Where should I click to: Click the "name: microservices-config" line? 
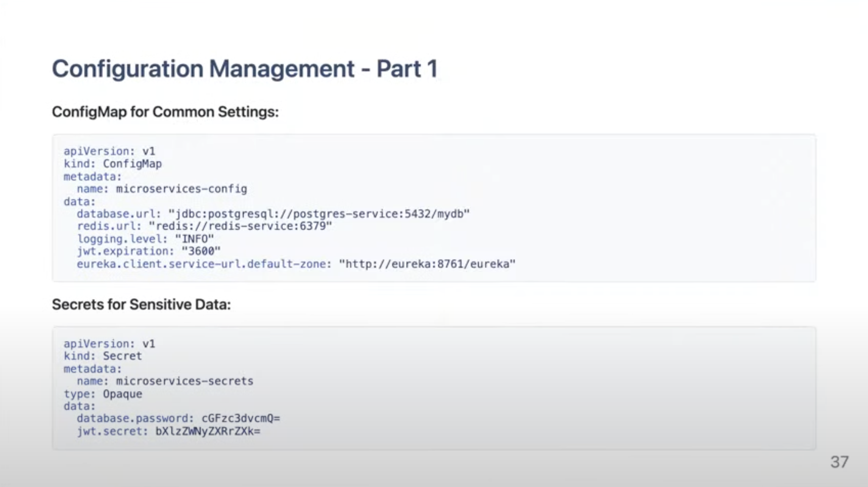[x=162, y=189]
